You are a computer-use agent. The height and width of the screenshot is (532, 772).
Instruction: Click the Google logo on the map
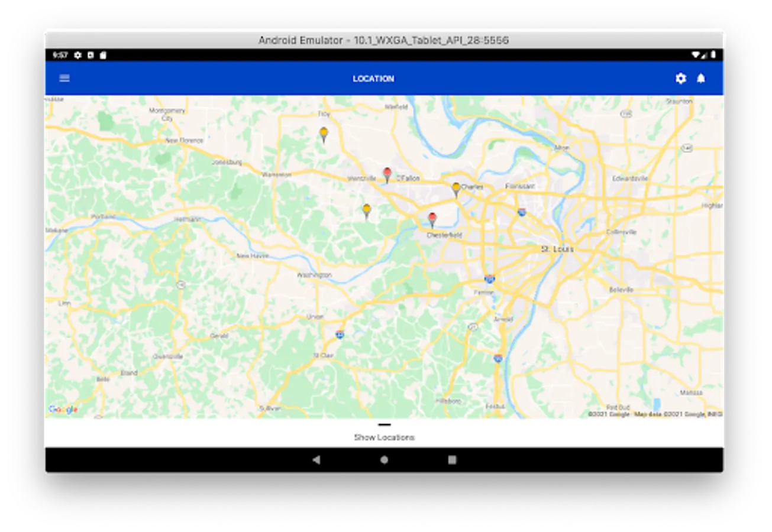coord(63,410)
